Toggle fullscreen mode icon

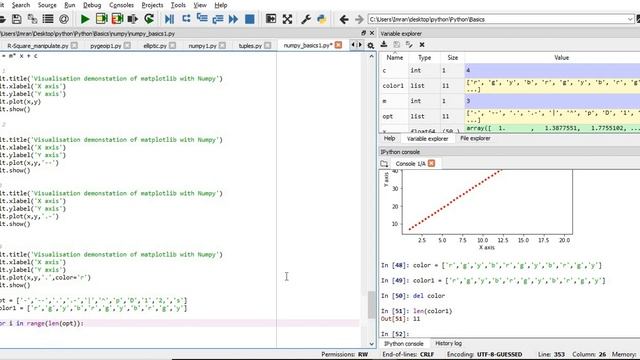[x=287, y=19]
